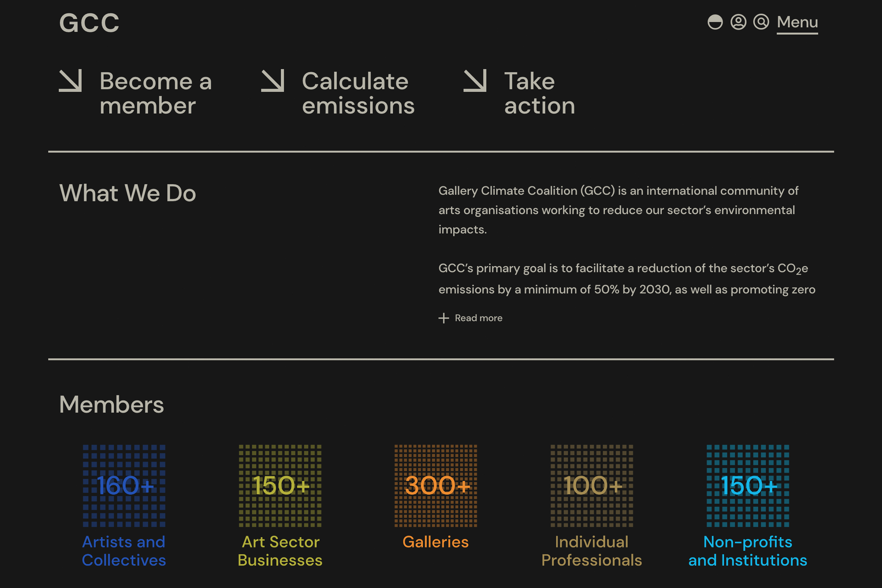Click the arrow beside Take action
The image size is (882, 588).
tap(475, 81)
